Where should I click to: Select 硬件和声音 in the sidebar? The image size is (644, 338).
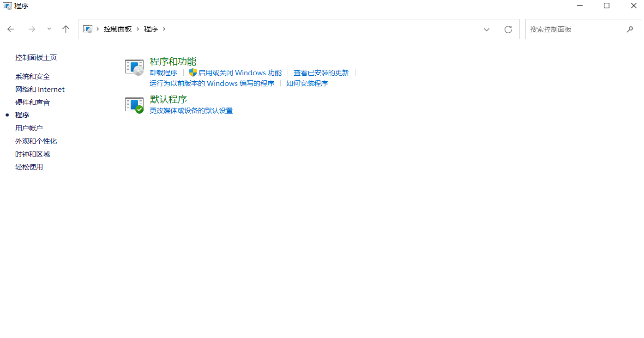point(32,103)
